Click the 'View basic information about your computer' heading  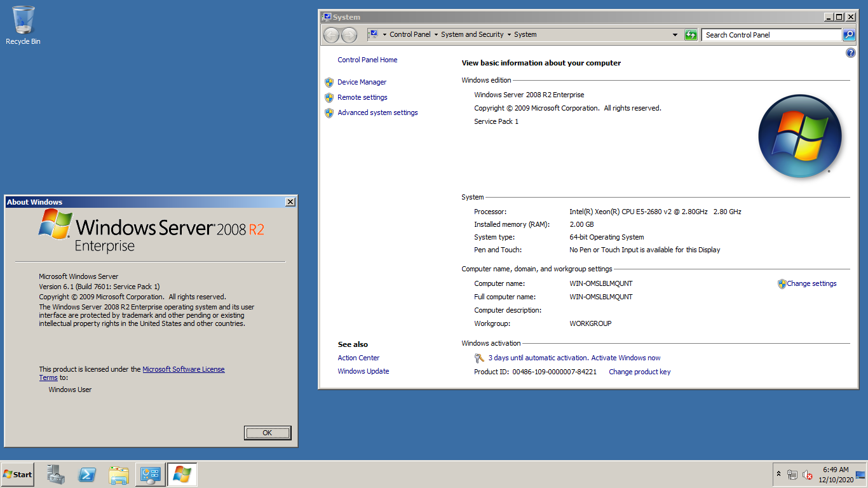[x=541, y=63]
